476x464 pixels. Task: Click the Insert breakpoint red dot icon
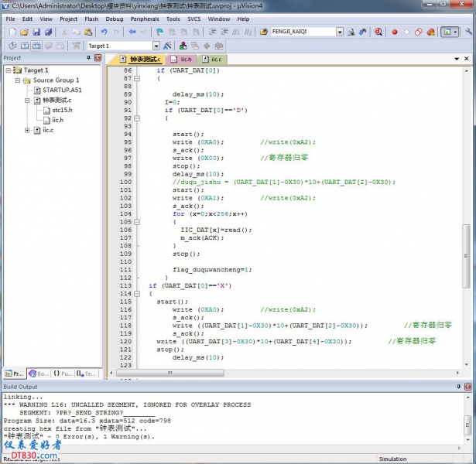click(x=394, y=32)
